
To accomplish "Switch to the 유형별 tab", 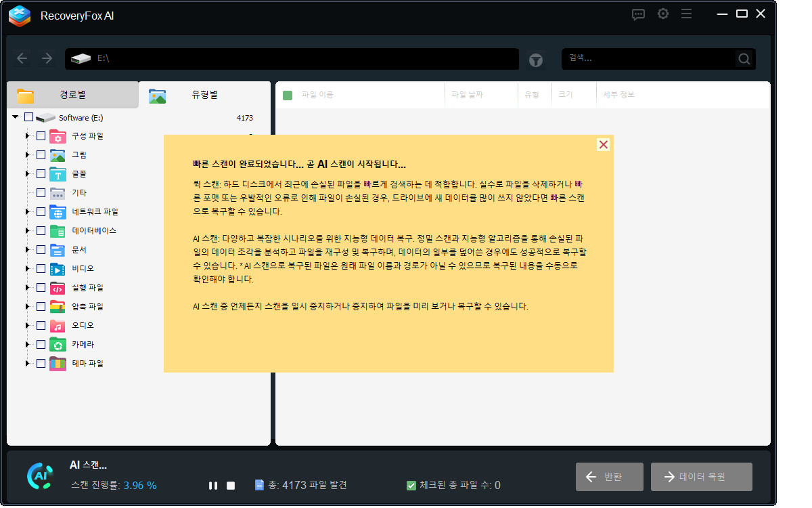I will pos(203,95).
